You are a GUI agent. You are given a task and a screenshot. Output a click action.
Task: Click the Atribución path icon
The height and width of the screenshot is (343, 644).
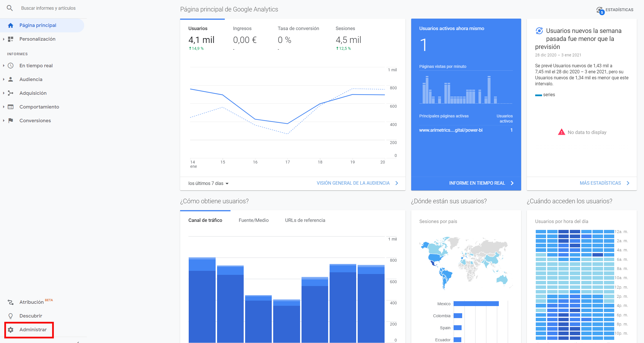tap(11, 302)
